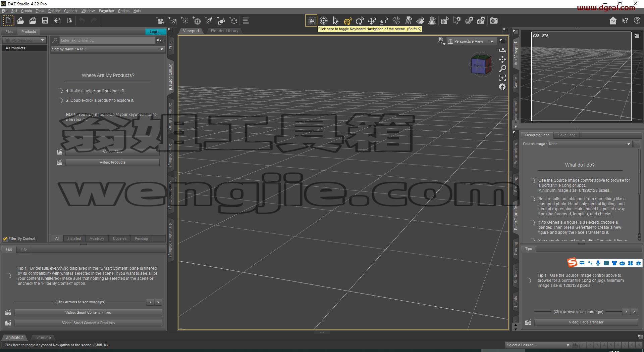Click the frame selection viewport control
644x352 pixels.
tap(502, 78)
